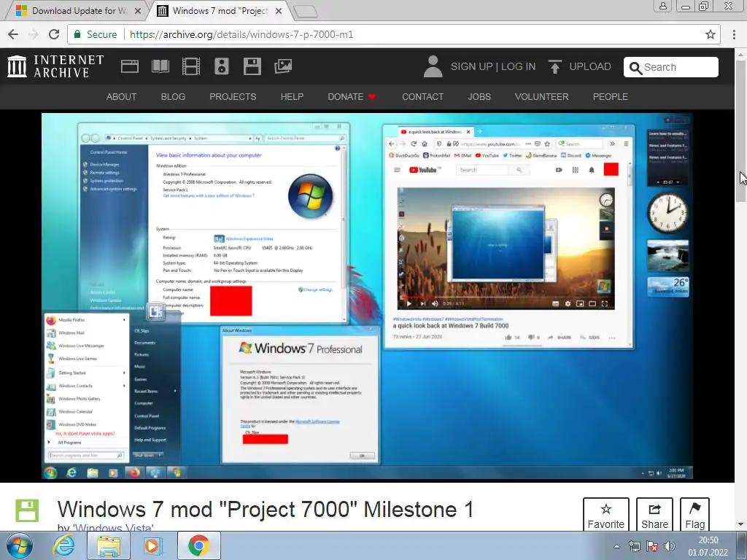This screenshot has height=560, width=747.
Task: Open Windows Media Player from taskbar
Action: pos(153,545)
